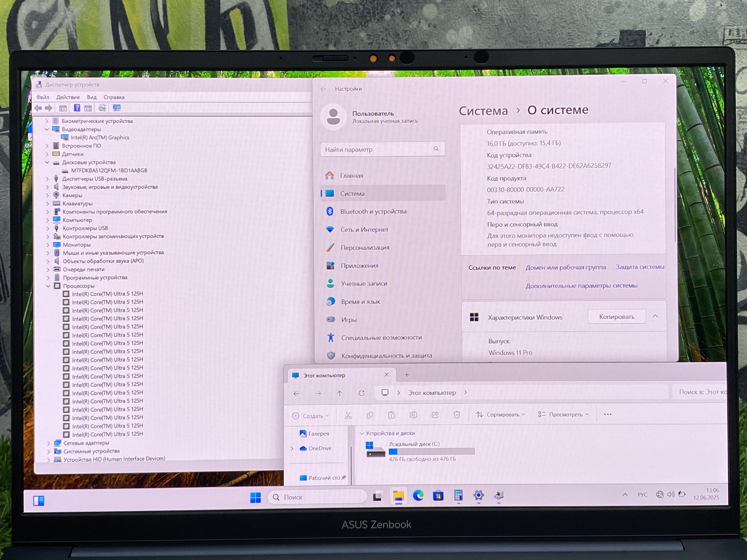Click the delete trash icon in Explorer
This screenshot has width=747, height=560.
pyautogui.click(x=457, y=415)
